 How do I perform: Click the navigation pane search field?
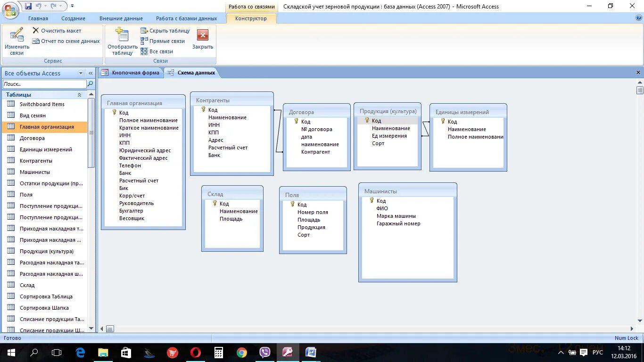(x=44, y=84)
